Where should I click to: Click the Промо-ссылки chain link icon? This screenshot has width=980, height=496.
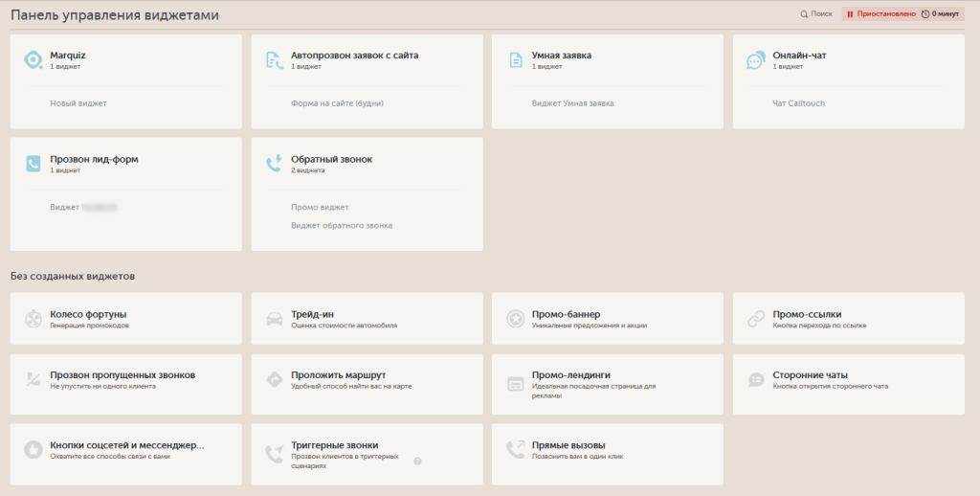click(755, 319)
